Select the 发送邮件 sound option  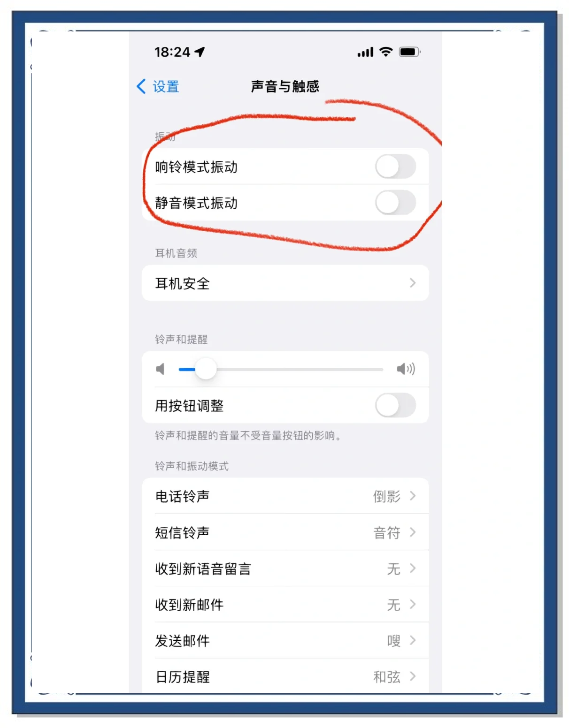(285, 641)
